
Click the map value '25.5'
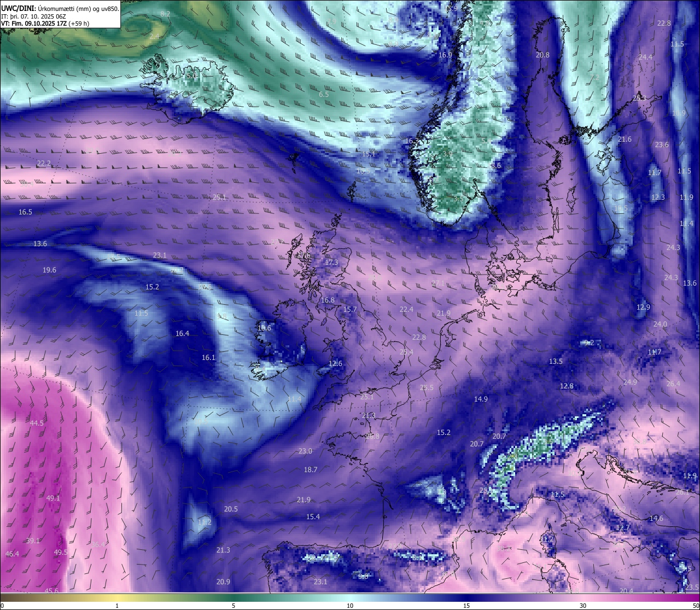tap(427, 388)
